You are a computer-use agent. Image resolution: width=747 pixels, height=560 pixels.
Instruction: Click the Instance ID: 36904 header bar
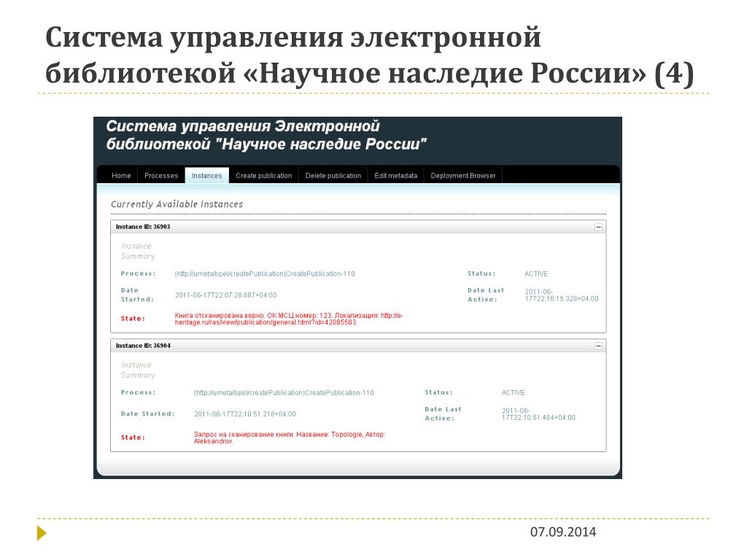coord(350,346)
